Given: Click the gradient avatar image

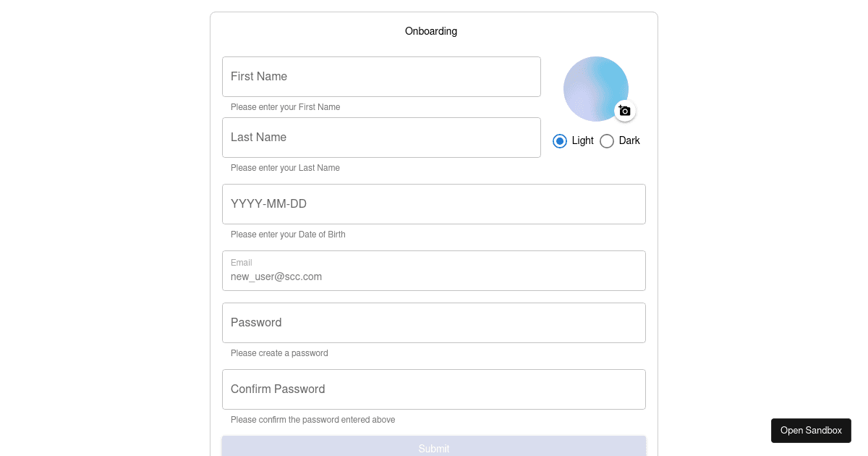Looking at the screenshot, I should coord(596,89).
